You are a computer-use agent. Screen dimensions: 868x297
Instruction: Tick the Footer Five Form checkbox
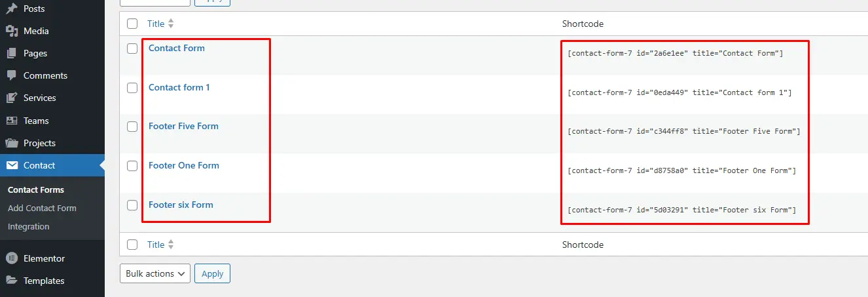coord(132,127)
